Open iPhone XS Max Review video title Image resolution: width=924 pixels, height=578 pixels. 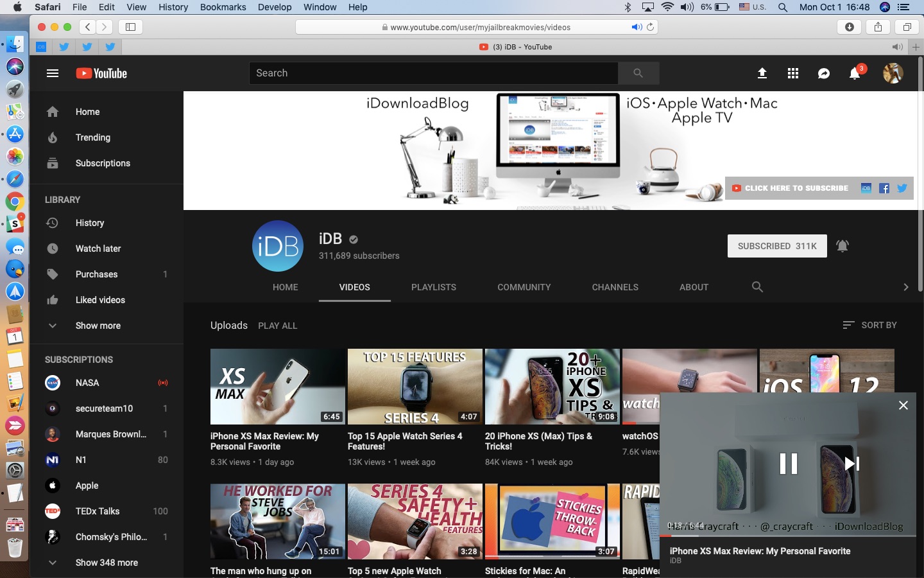pyautogui.click(x=264, y=441)
